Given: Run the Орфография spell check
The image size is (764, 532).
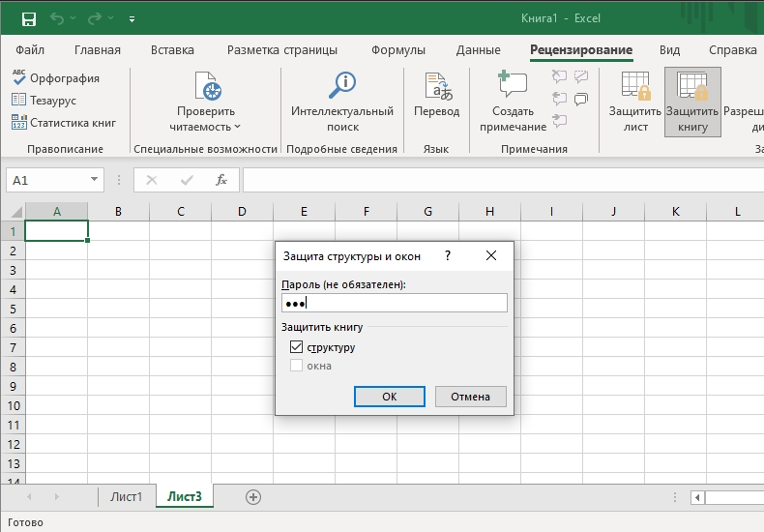Looking at the screenshot, I should pyautogui.click(x=55, y=78).
